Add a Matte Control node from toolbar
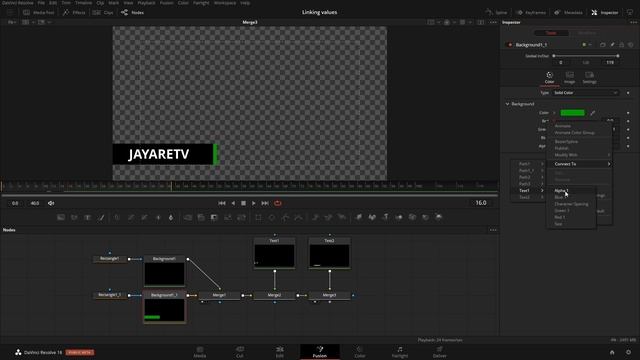Viewport: 640px width, 360px height. click(214, 218)
